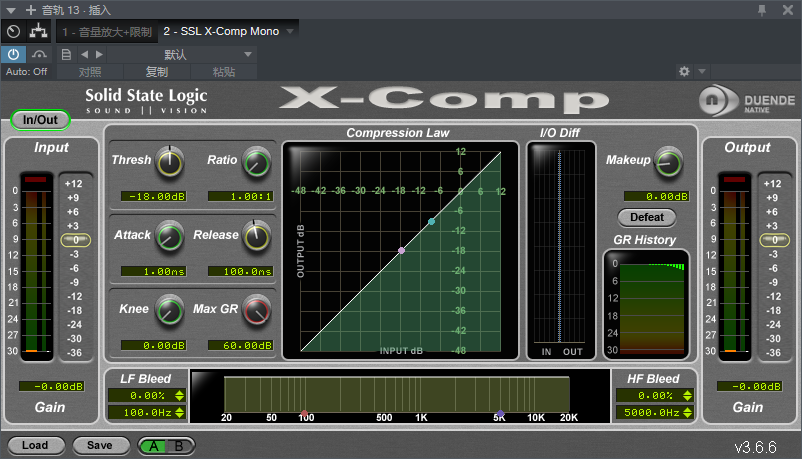Viewport: 802px width, 459px height.
Task: Toggle the In/Out bypass button
Action: coord(40,120)
